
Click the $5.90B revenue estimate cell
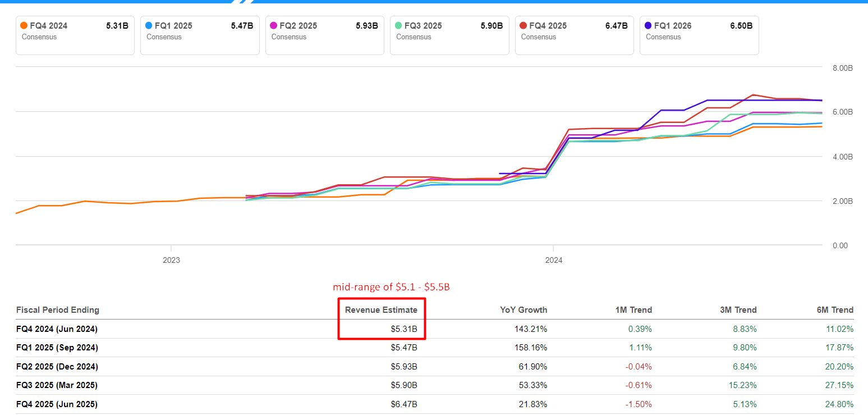(404, 385)
